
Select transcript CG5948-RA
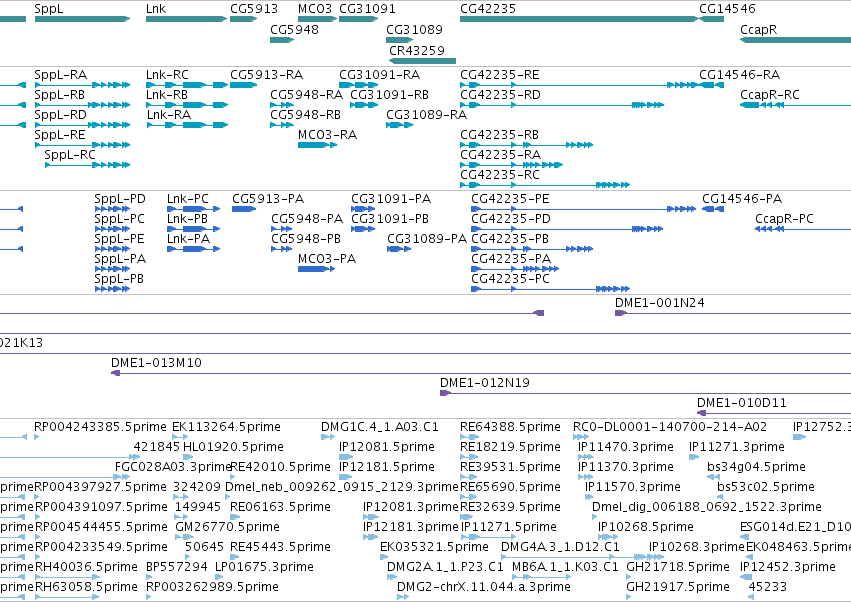(282, 105)
